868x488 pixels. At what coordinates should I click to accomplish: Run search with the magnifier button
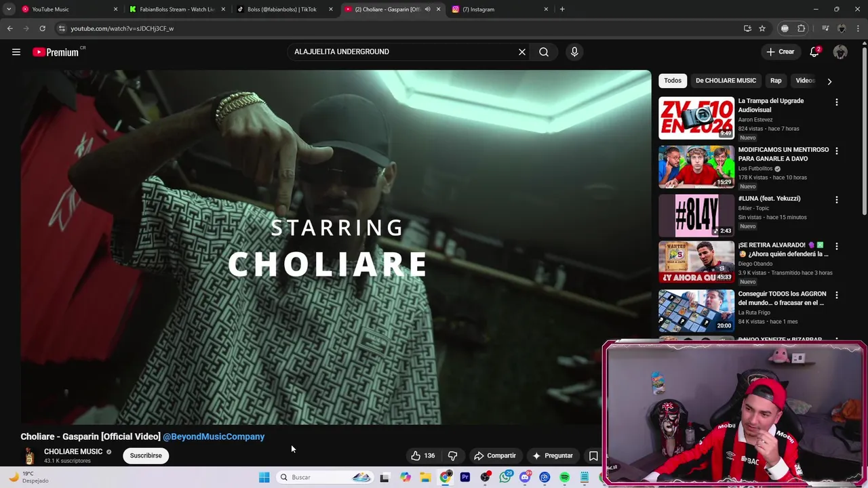point(544,52)
